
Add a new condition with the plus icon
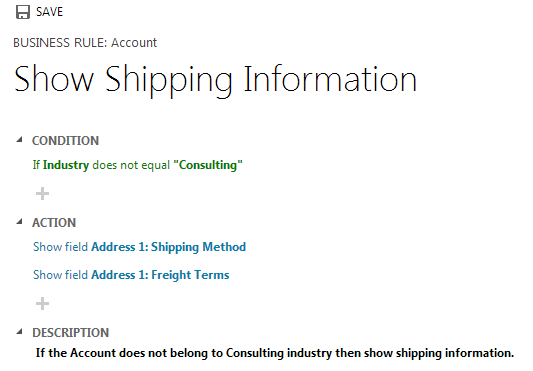[42, 194]
